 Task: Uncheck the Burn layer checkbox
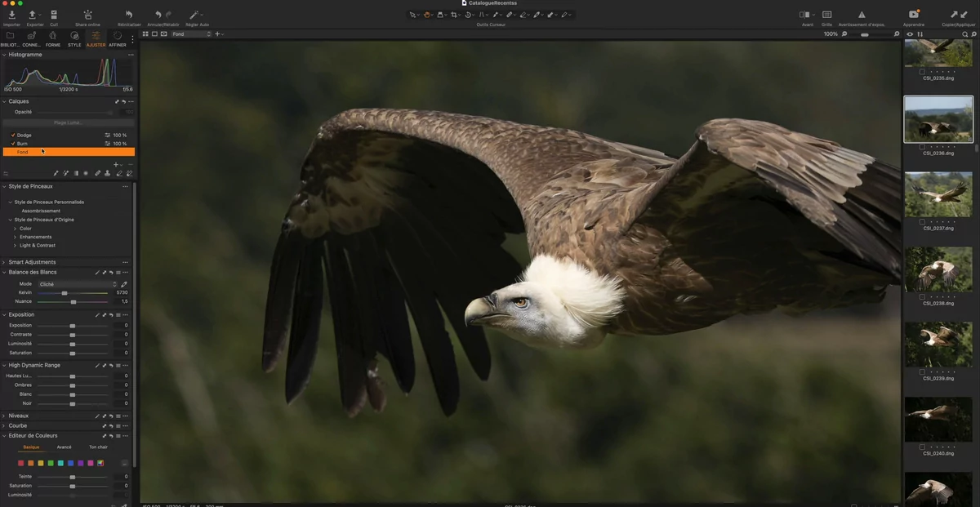click(x=13, y=144)
